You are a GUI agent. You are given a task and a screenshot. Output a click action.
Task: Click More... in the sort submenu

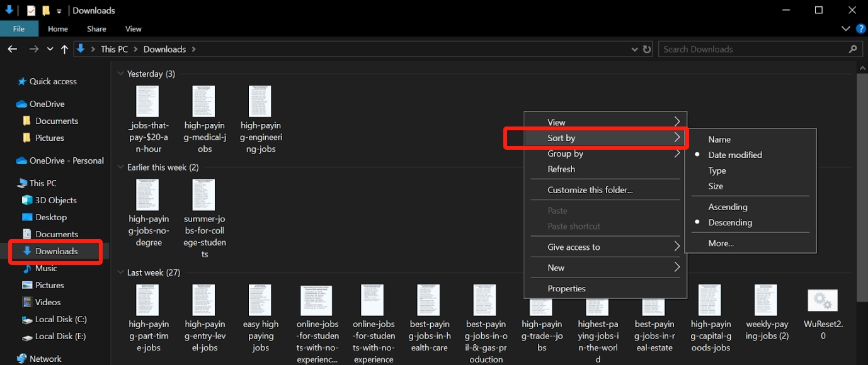[721, 243]
